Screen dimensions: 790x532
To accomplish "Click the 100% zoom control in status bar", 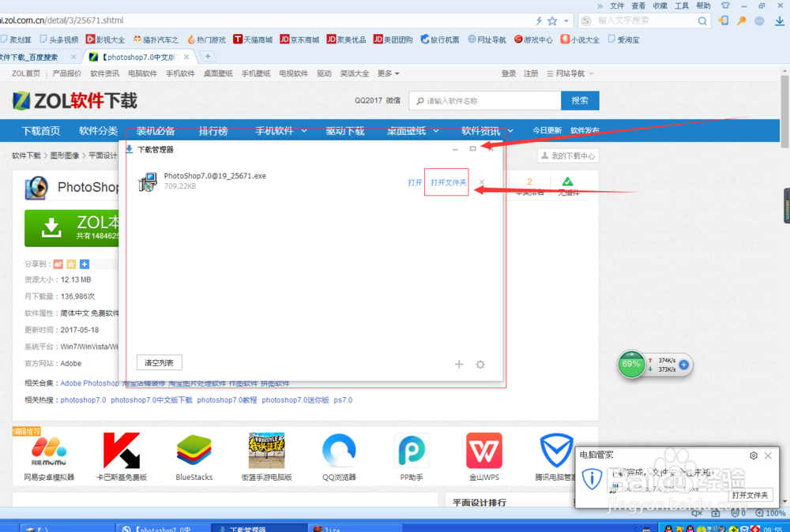I will point(771,513).
